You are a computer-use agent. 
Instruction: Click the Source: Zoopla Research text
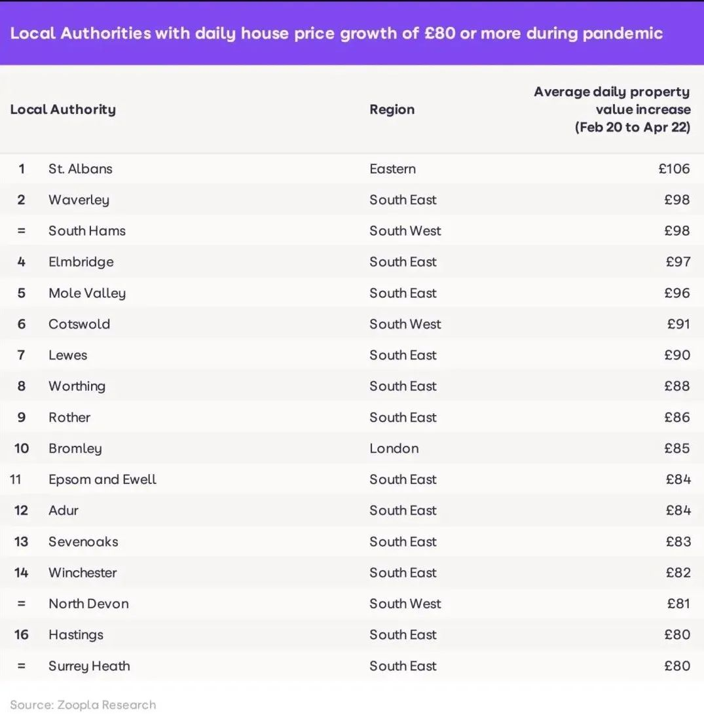[83, 705]
